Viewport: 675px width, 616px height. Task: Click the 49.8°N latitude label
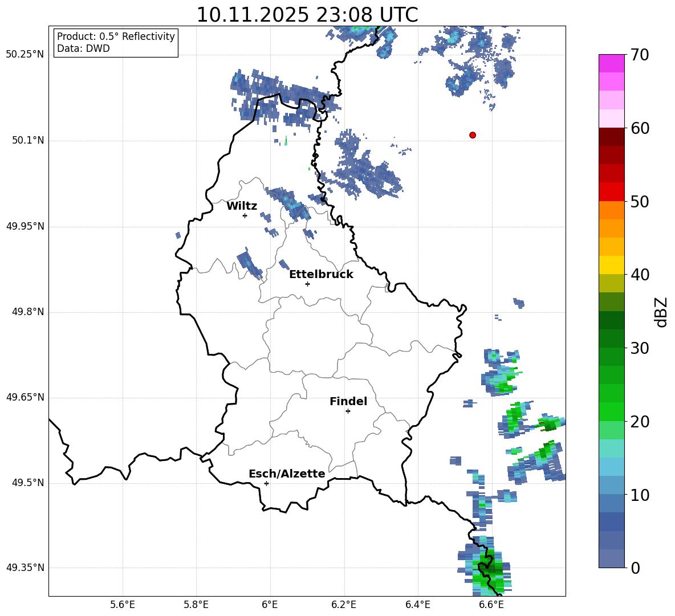click(x=28, y=312)
